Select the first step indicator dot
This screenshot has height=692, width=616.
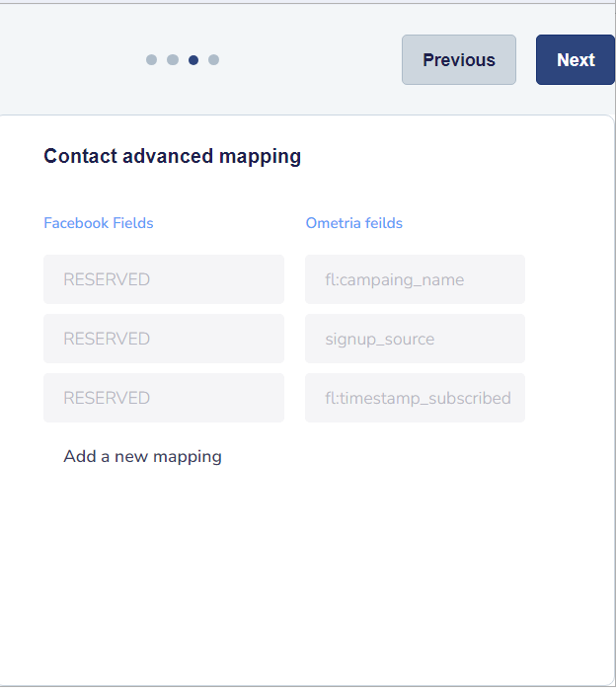point(151,59)
